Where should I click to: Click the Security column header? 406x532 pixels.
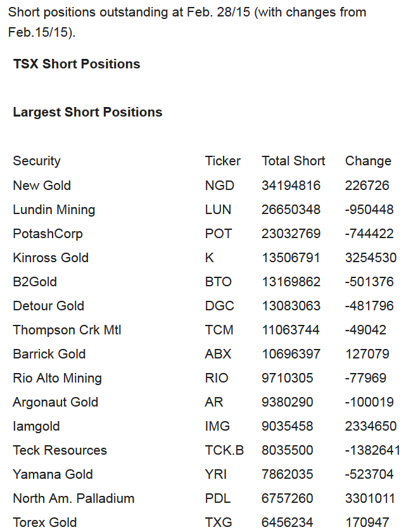pos(37,161)
